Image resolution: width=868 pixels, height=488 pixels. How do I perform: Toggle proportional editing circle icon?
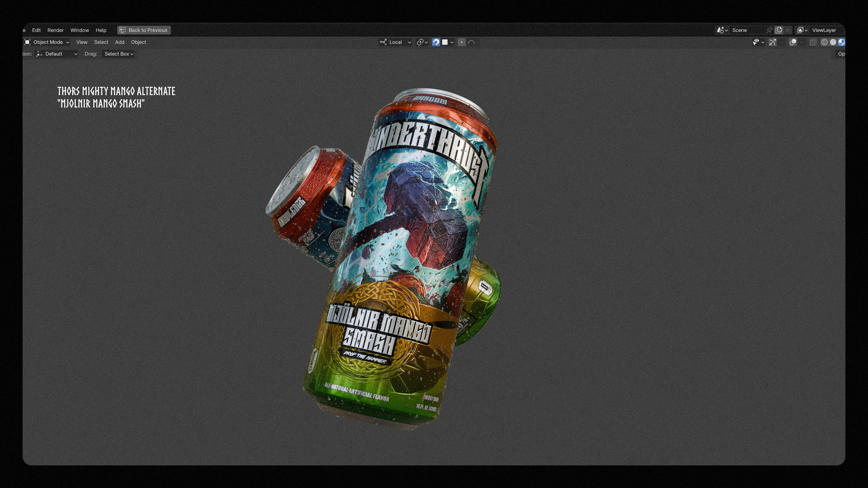(x=462, y=42)
